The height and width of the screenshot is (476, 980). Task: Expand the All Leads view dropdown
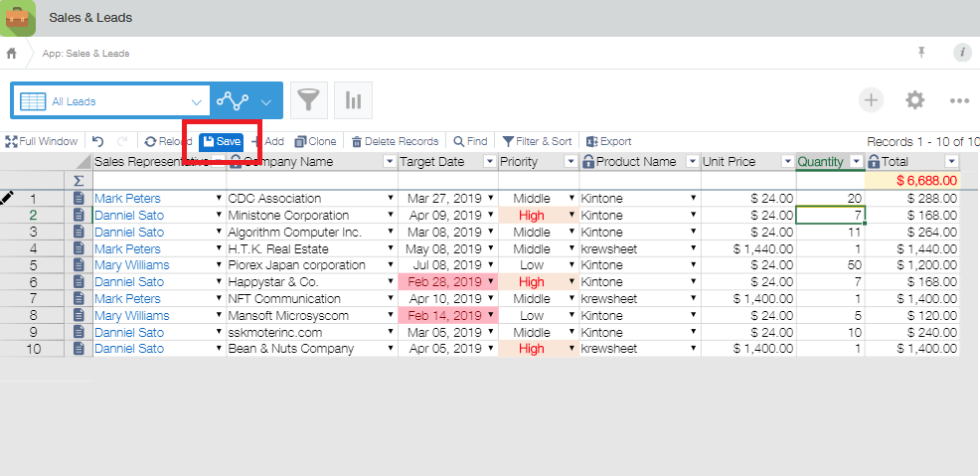[196, 101]
